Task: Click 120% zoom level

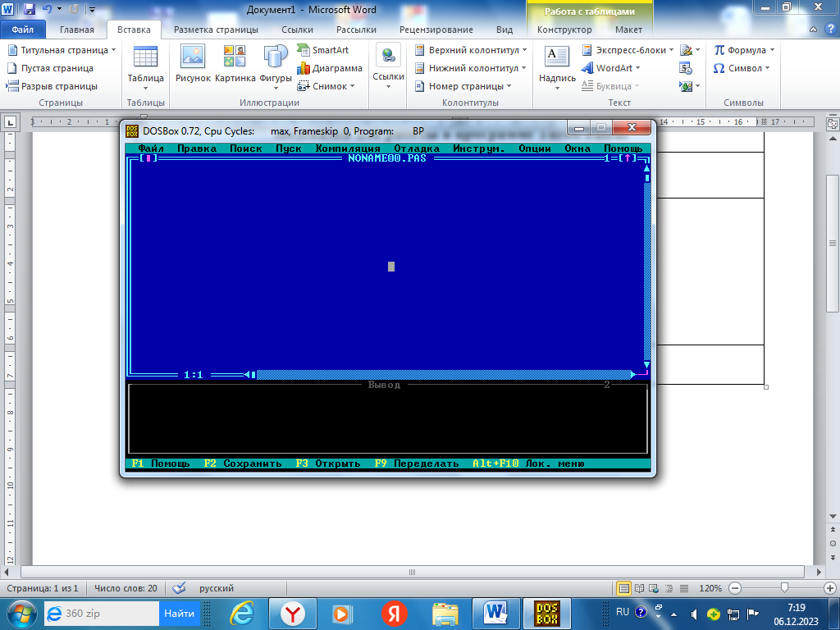Action: 710,588
